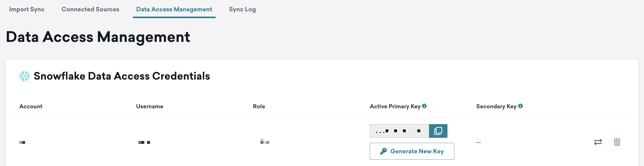Copy the active primary key
The image size is (644, 166).
pos(438,131)
